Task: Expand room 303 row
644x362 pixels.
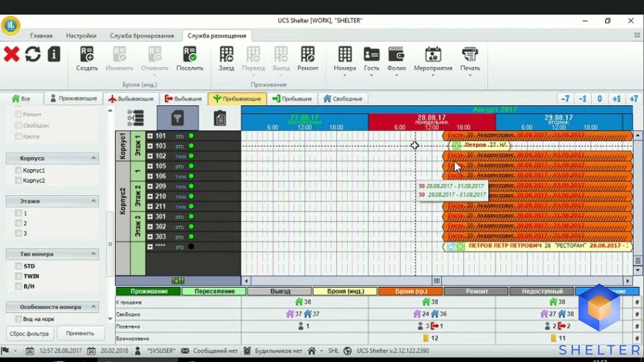Action: pyautogui.click(x=150, y=237)
